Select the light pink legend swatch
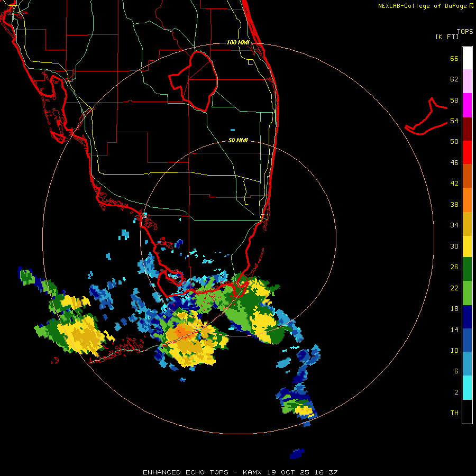 467,81
